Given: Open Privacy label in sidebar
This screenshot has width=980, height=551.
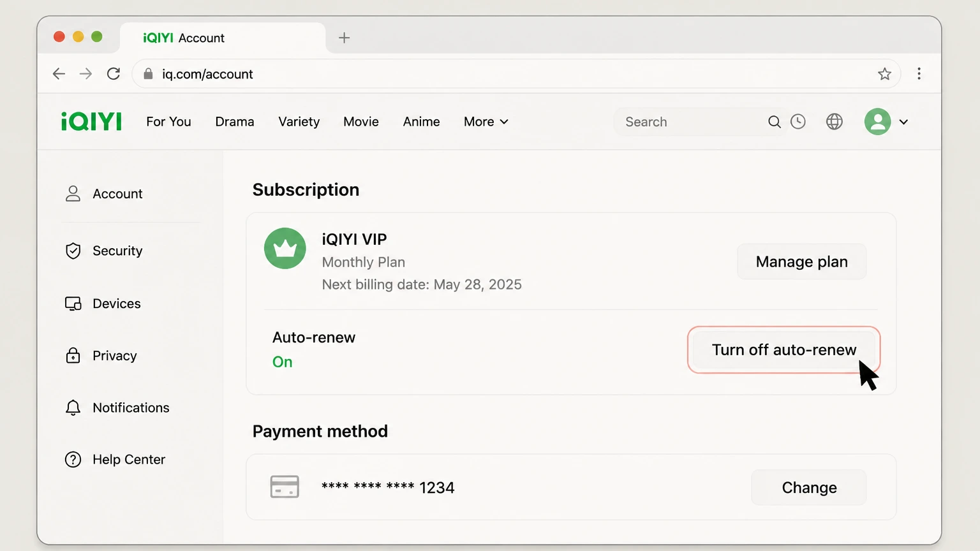Looking at the screenshot, I should pyautogui.click(x=115, y=356).
